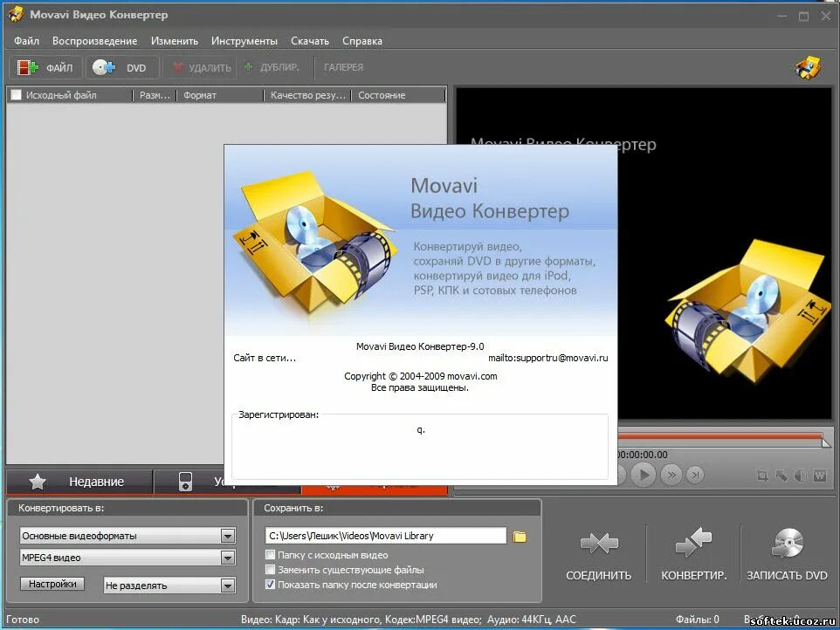Viewport: 840px width, 630px height.
Task: Click the Качество резу… column header
Action: pyautogui.click(x=307, y=95)
